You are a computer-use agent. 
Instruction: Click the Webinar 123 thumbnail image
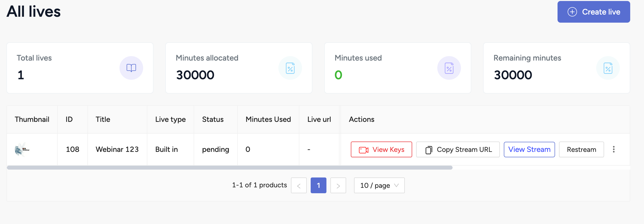click(22, 149)
